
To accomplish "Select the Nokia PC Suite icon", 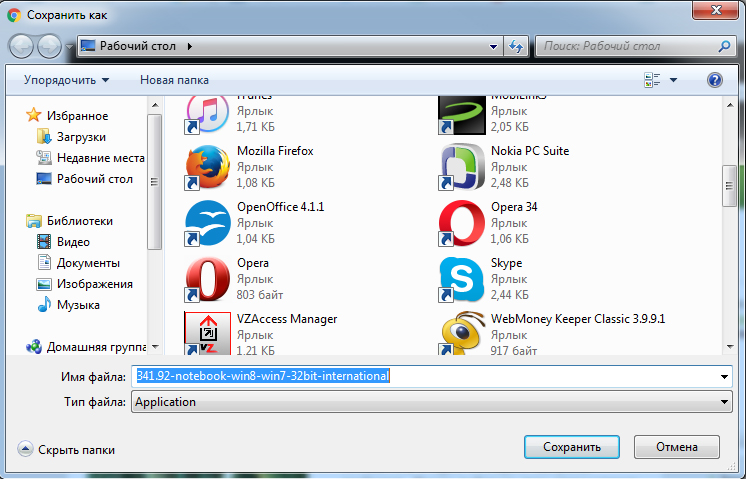I will point(463,166).
